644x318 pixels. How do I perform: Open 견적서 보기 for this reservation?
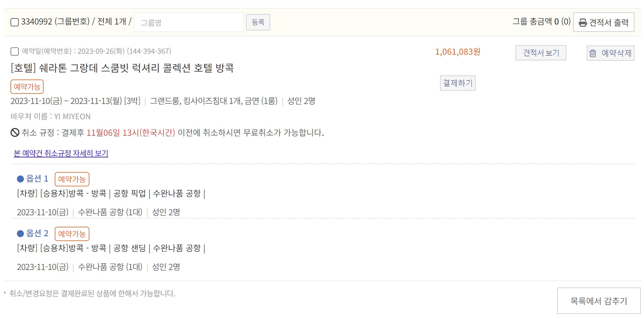tap(541, 53)
